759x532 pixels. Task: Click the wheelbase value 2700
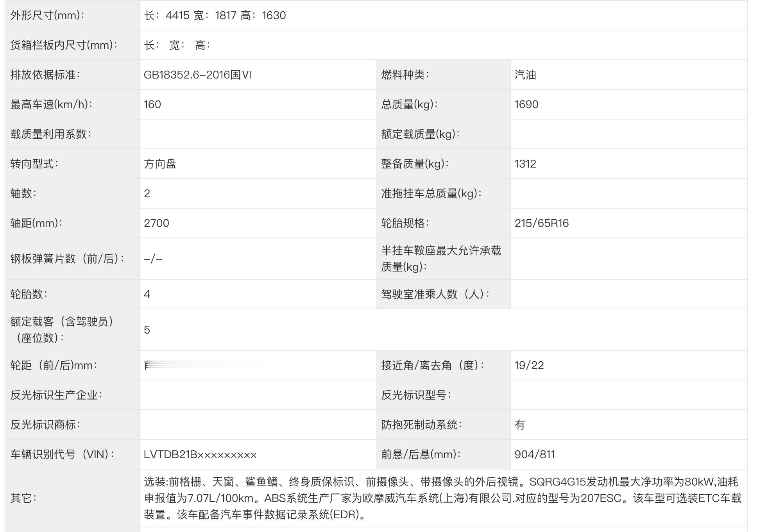click(156, 223)
